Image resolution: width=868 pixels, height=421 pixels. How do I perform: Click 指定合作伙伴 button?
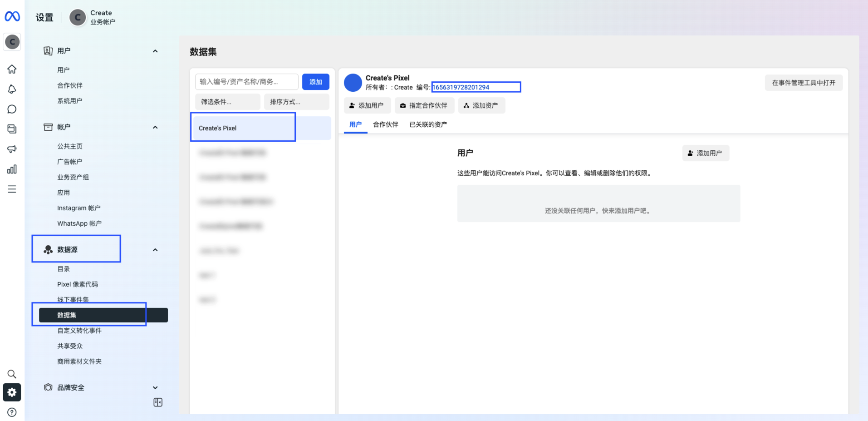point(424,105)
